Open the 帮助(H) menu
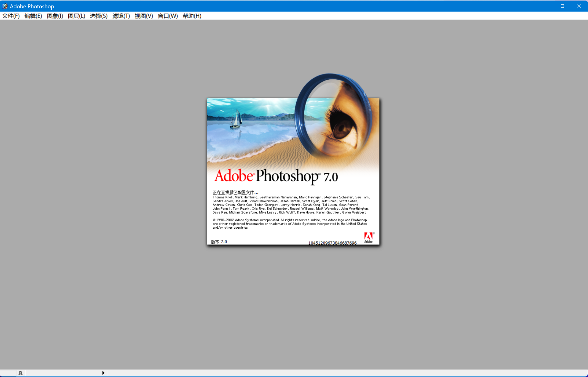This screenshot has width=588, height=377. [192, 16]
